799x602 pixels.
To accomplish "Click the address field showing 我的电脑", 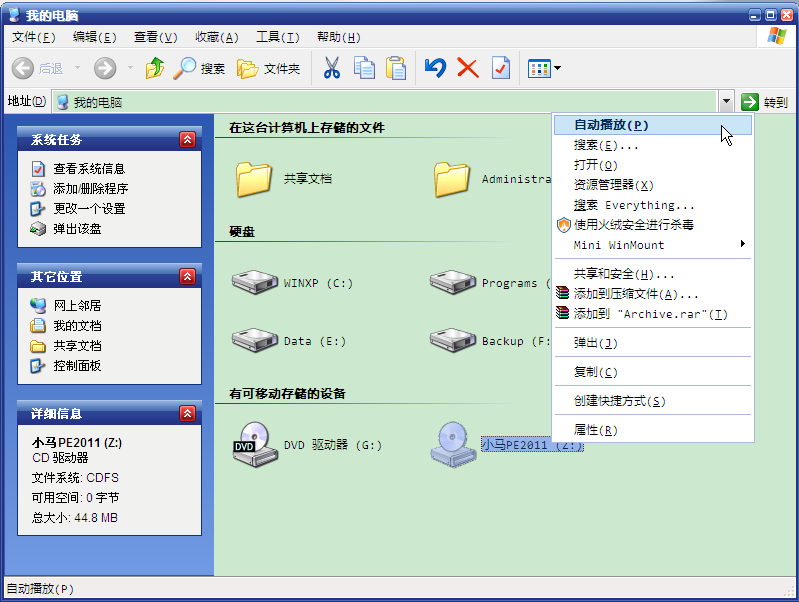I will [x=386, y=102].
